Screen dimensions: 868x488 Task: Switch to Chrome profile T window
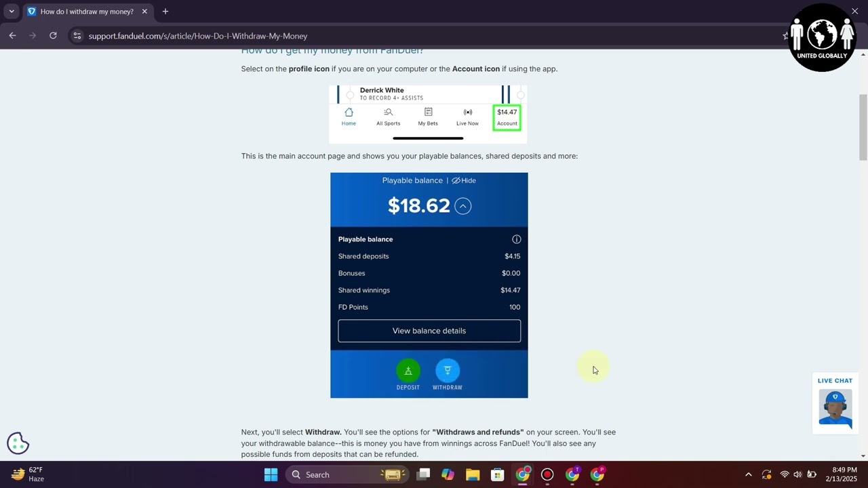tap(572, 474)
